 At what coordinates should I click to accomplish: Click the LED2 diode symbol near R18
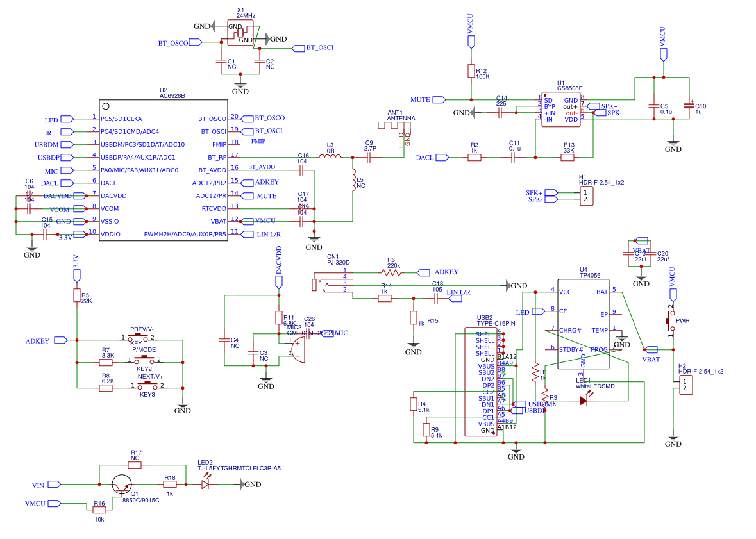206,482
